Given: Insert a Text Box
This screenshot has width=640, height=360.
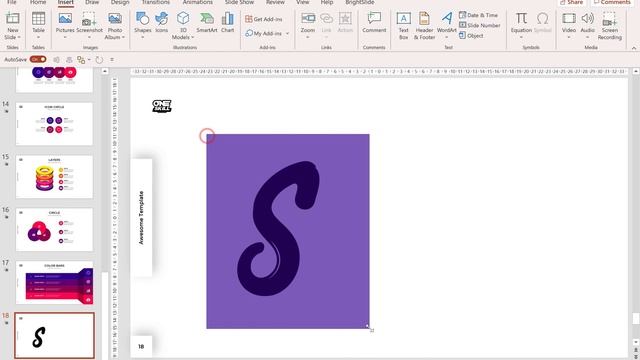Looking at the screenshot, I should pyautogui.click(x=403, y=19).
